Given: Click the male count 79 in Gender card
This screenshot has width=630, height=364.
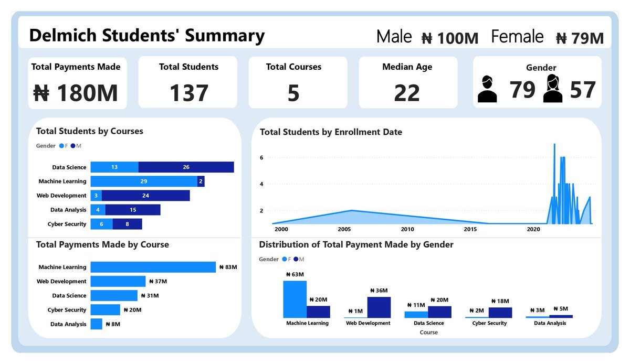Looking at the screenshot, I should coord(522,89).
